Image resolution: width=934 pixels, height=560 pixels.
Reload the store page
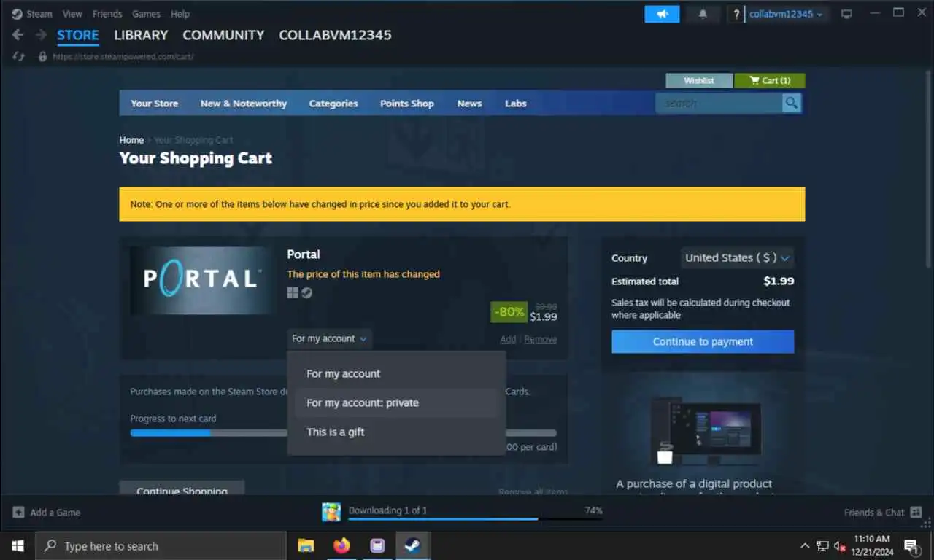(x=19, y=56)
